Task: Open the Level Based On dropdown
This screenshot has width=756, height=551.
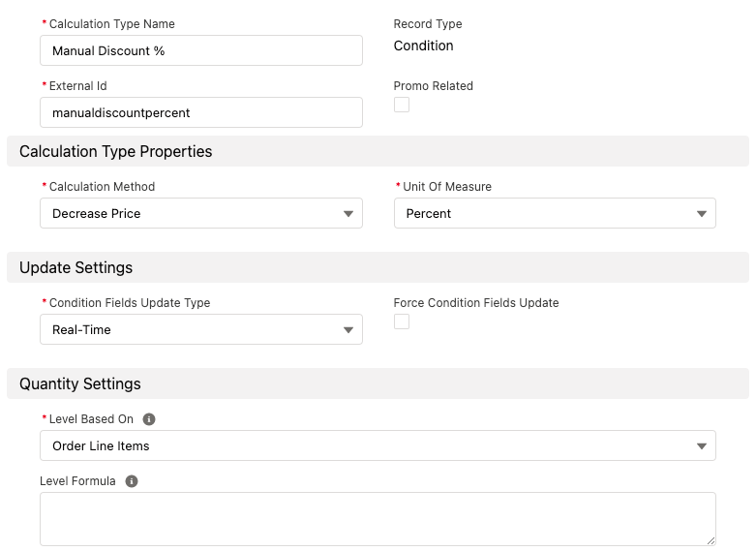Action: 378,445
